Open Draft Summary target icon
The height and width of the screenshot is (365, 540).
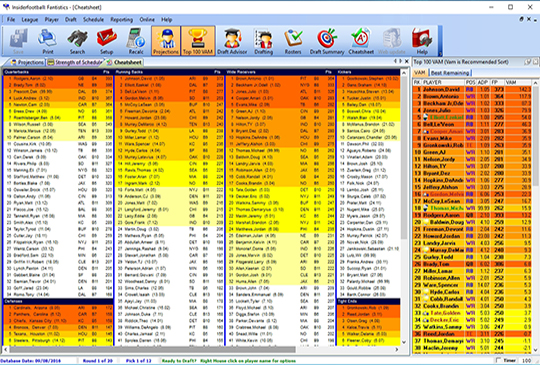click(x=327, y=41)
